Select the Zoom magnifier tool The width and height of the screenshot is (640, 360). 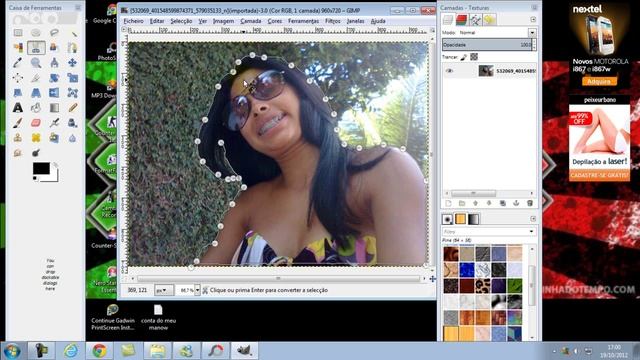[36, 62]
